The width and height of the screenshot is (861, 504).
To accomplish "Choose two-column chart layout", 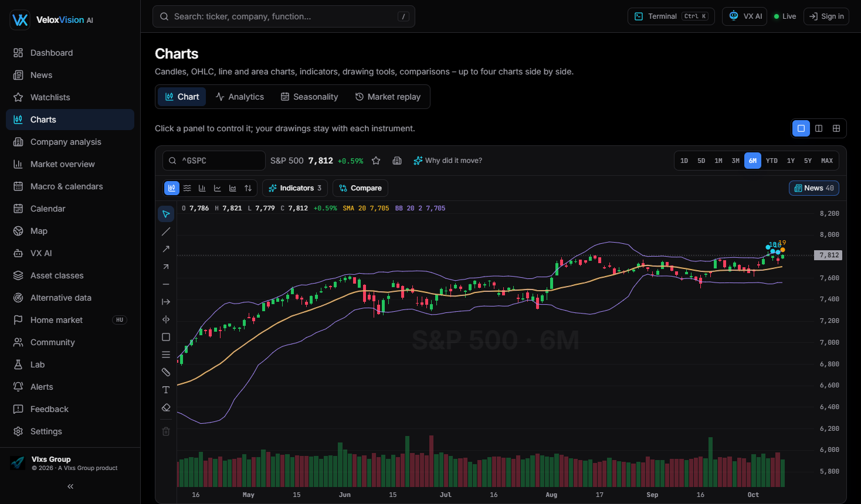I will [819, 128].
